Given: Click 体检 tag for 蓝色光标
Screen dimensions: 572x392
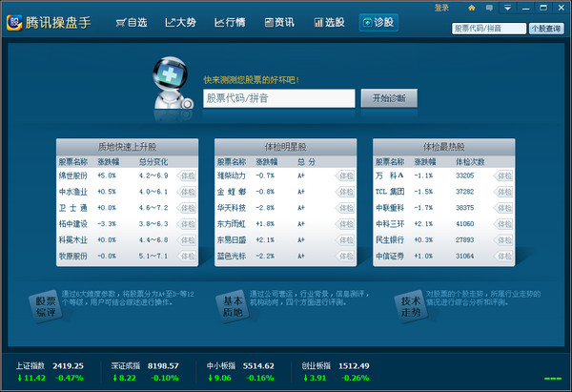Looking at the screenshot, I should pos(345,257).
